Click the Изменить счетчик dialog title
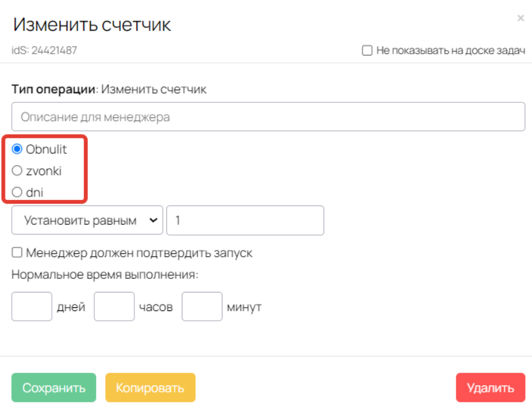Viewport: 532px width, 411px height. click(x=92, y=25)
